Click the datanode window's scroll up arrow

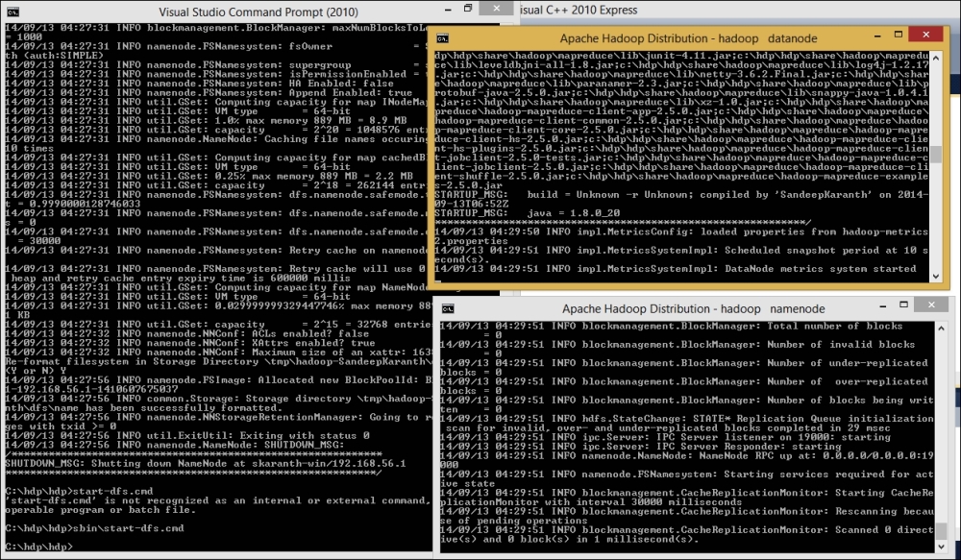pos(936,58)
